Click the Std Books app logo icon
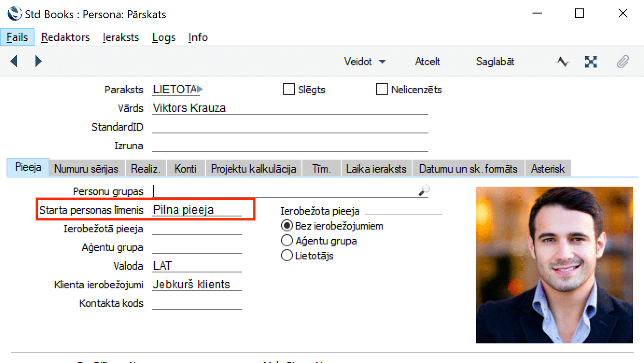The height and width of the screenshot is (363, 644). 14,14
